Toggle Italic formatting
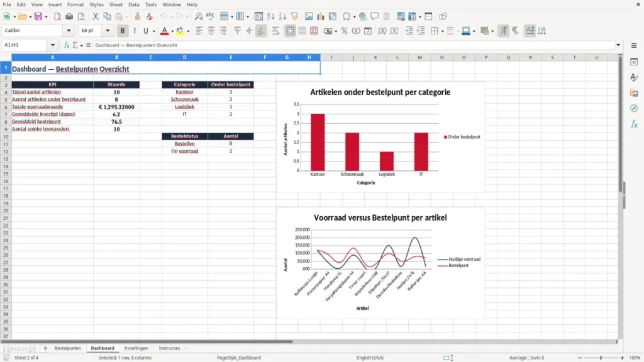Viewport: 644px width, 362px height. (135, 31)
